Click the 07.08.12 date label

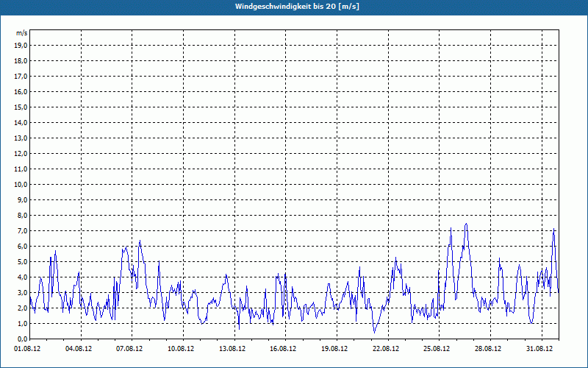click(129, 349)
